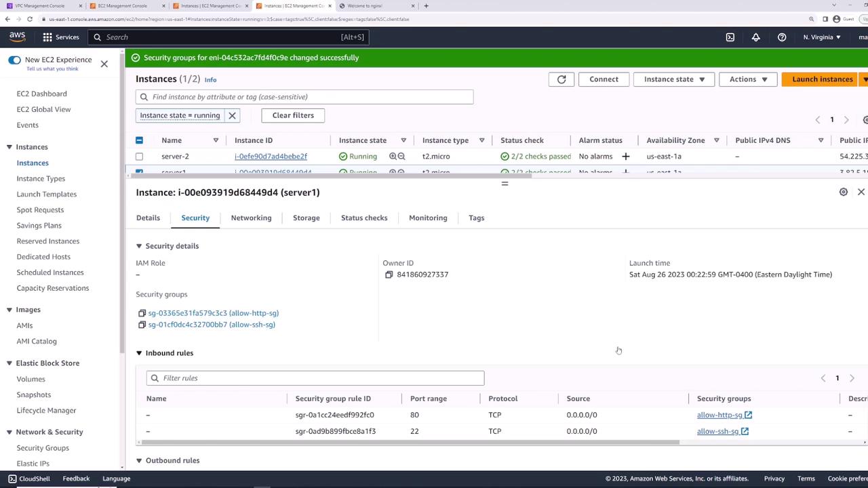868x488 pixels.
Task: Collapse the Security details section
Action: click(139, 246)
